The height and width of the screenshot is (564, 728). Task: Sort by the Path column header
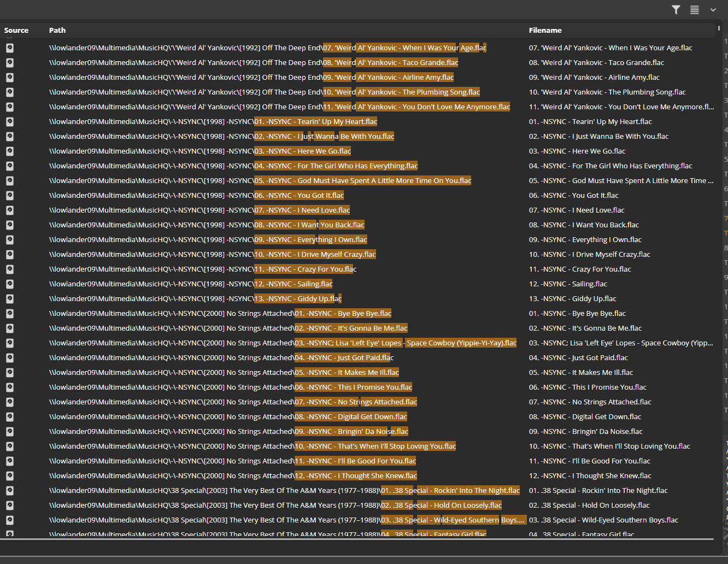pyautogui.click(x=57, y=31)
